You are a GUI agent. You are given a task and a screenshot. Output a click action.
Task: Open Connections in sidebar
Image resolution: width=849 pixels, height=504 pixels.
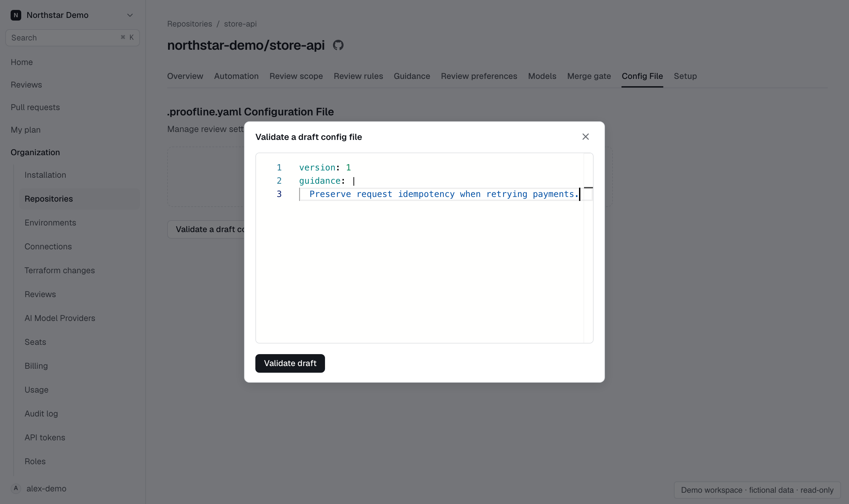pos(48,246)
